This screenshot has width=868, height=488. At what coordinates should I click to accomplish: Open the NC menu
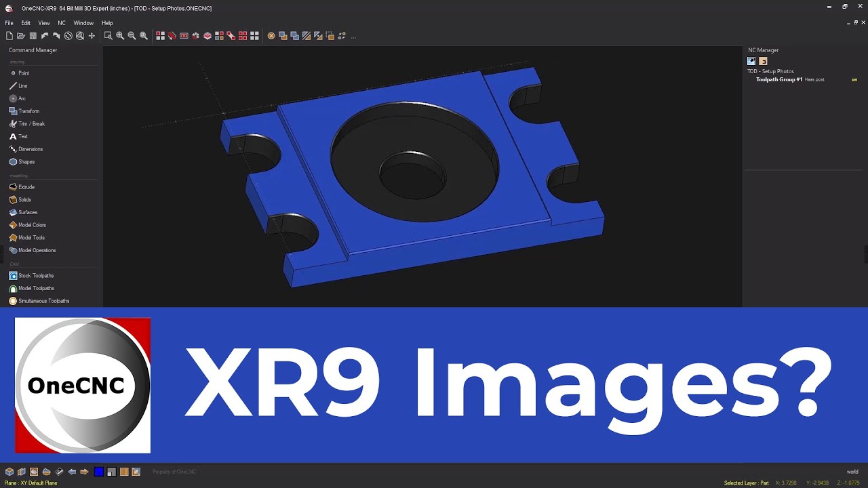point(62,23)
